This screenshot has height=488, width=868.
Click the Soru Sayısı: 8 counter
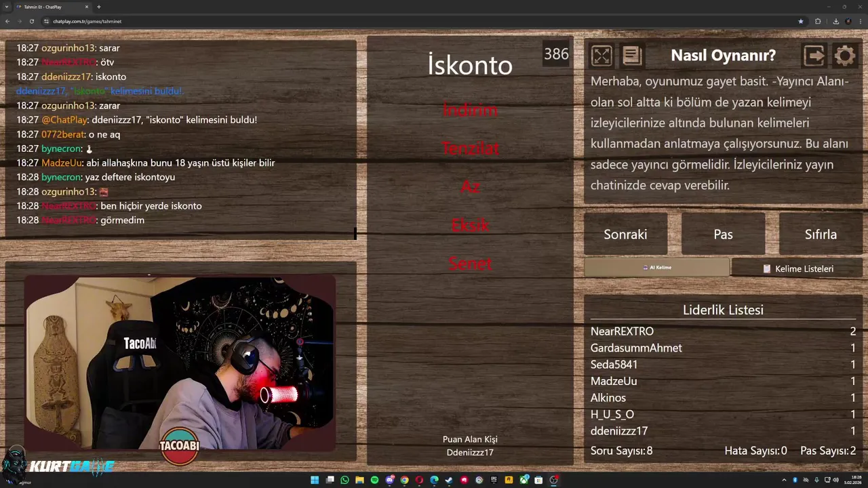tap(621, 451)
